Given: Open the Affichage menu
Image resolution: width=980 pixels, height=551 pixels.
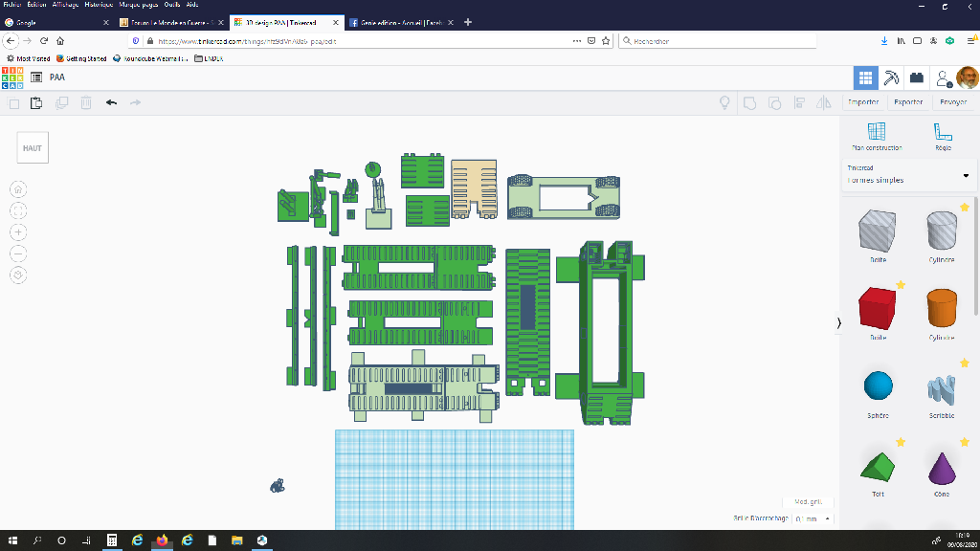Looking at the screenshot, I should coord(64,5).
